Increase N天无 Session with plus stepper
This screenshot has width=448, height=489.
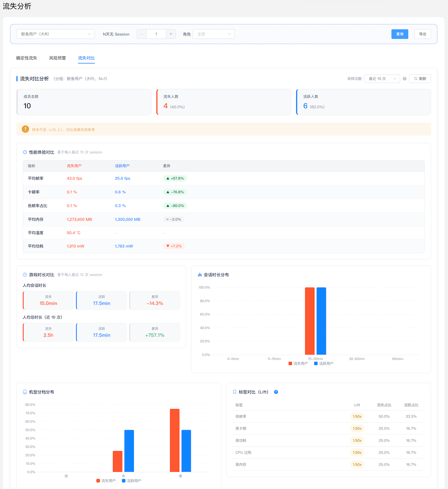[x=171, y=34]
